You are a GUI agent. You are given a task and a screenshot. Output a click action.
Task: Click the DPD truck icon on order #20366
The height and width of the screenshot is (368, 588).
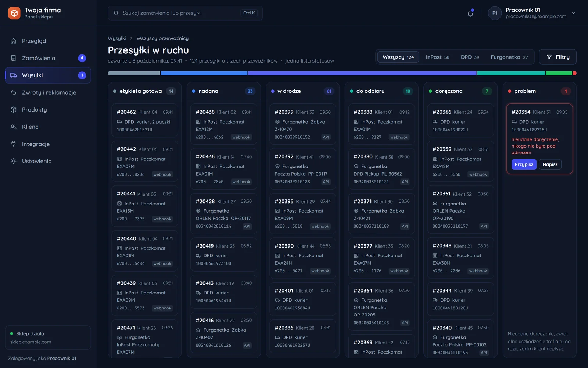pos(435,122)
